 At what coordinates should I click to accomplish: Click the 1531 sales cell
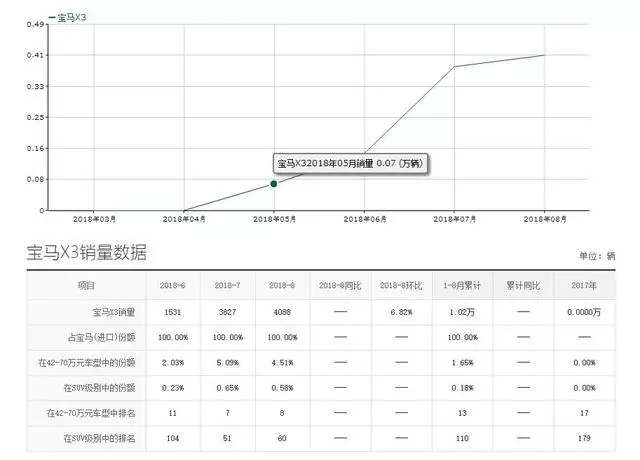pyautogui.click(x=173, y=312)
